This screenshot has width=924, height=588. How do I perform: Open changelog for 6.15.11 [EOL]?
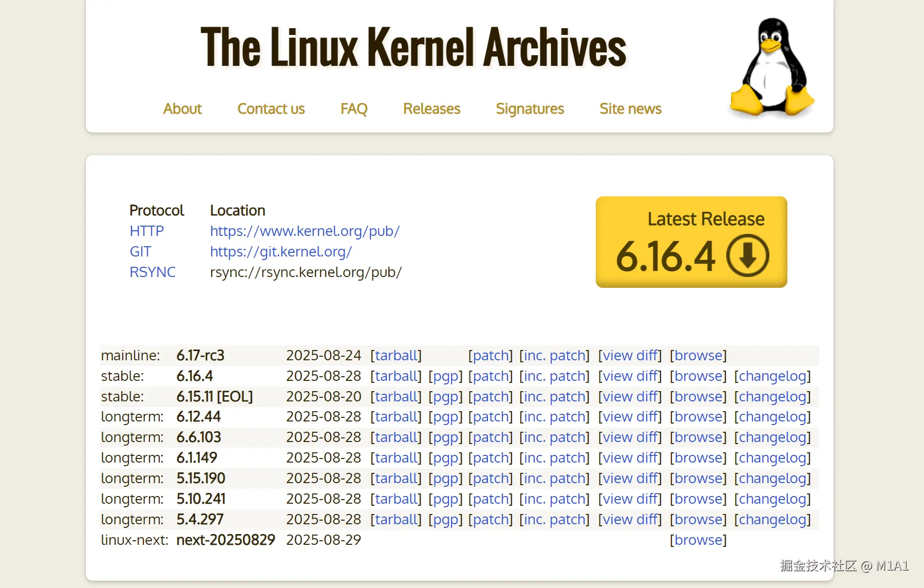click(772, 397)
